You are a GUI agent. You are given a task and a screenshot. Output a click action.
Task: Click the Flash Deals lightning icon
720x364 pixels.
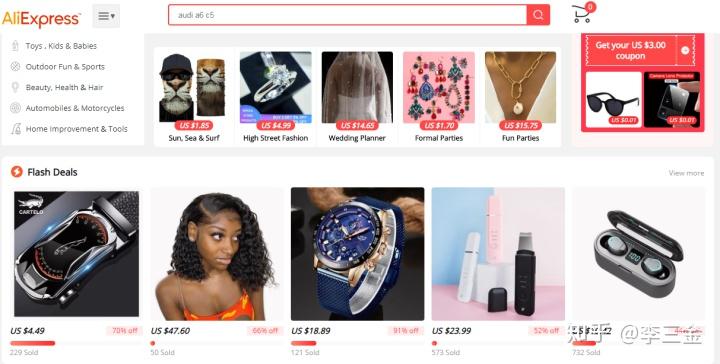(x=17, y=172)
